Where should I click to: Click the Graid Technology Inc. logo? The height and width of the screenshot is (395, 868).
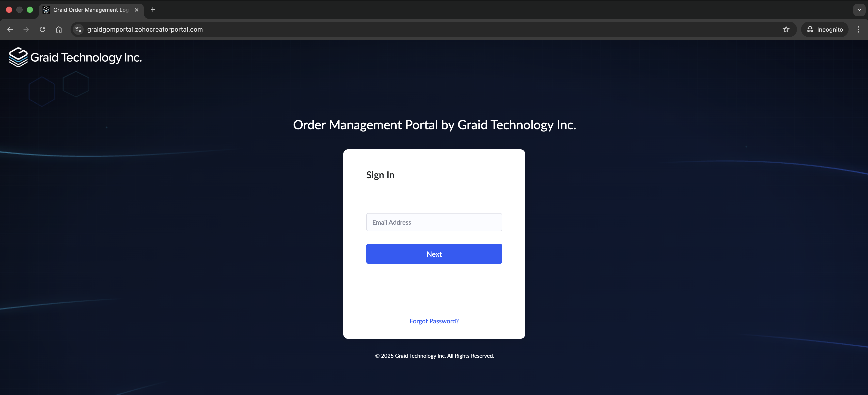(x=75, y=57)
